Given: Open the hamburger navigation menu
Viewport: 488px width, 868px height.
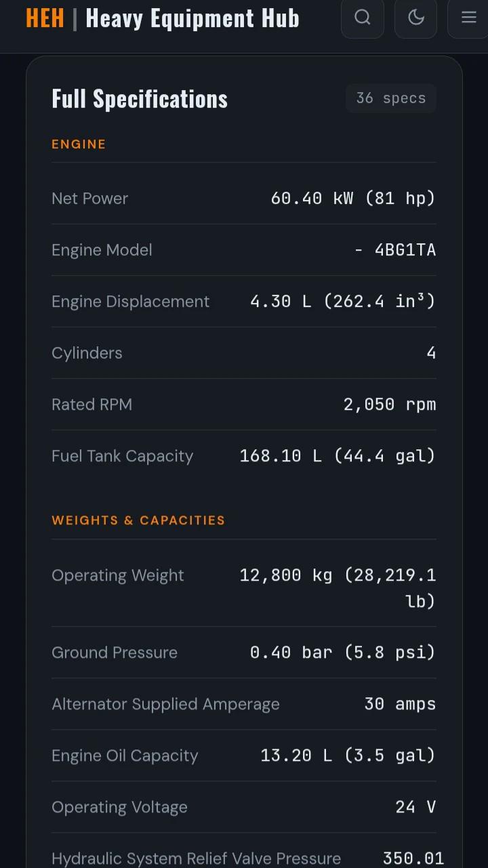Looking at the screenshot, I should coord(469,18).
